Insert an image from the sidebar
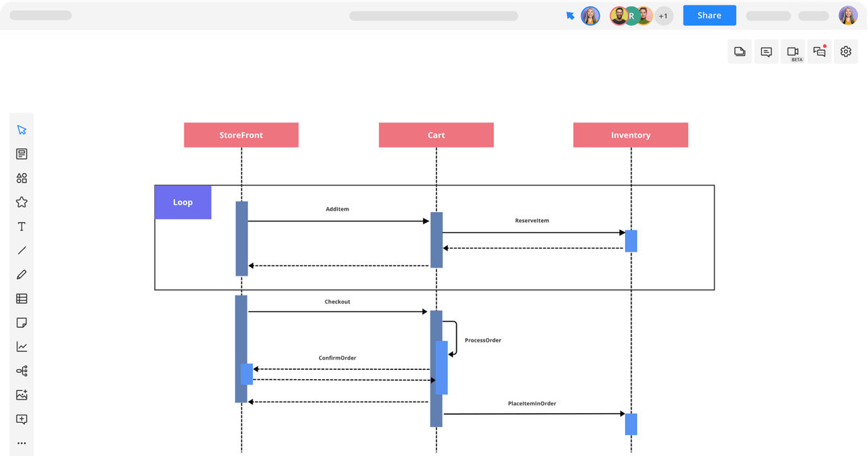The height and width of the screenshot is (456, 868). pyautogui.click(x=22, y=394)
